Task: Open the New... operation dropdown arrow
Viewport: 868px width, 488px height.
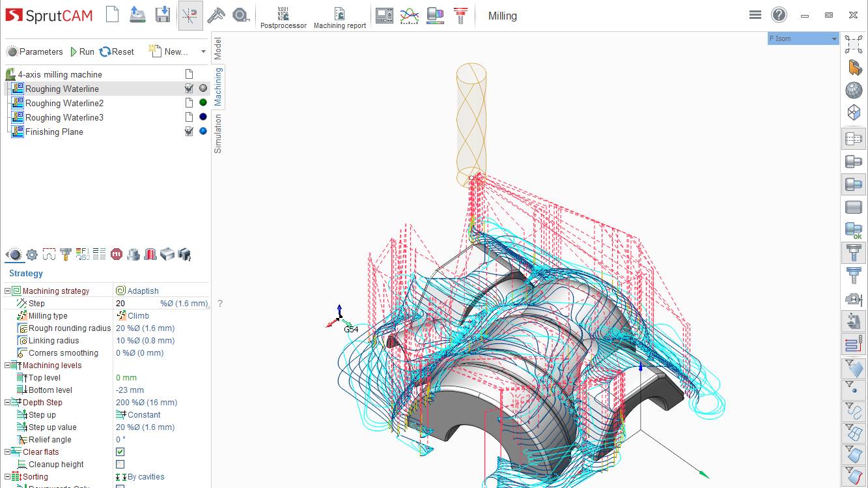Action: pos(202,51)
